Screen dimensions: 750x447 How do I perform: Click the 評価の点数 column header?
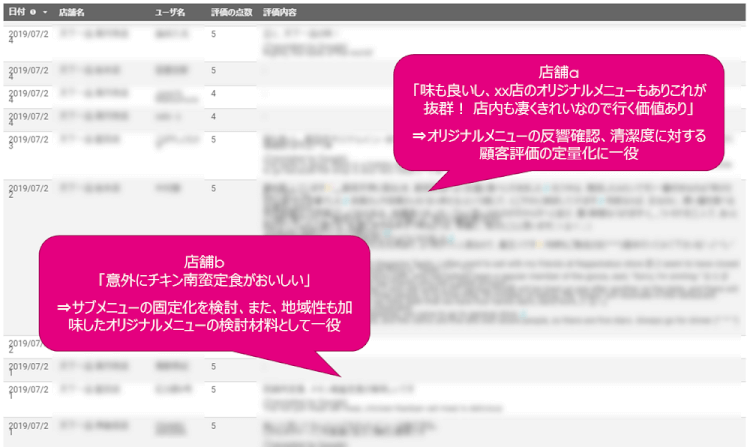click(232, 12)
